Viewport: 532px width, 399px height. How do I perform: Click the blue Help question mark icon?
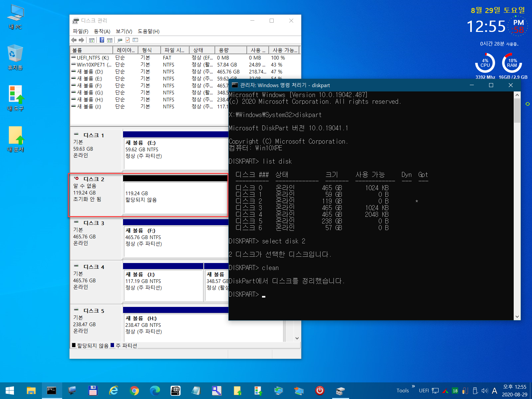(102, 40)
